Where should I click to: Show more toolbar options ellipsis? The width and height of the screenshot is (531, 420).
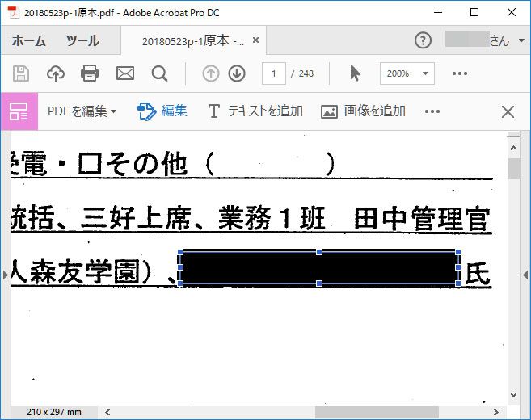460,73
